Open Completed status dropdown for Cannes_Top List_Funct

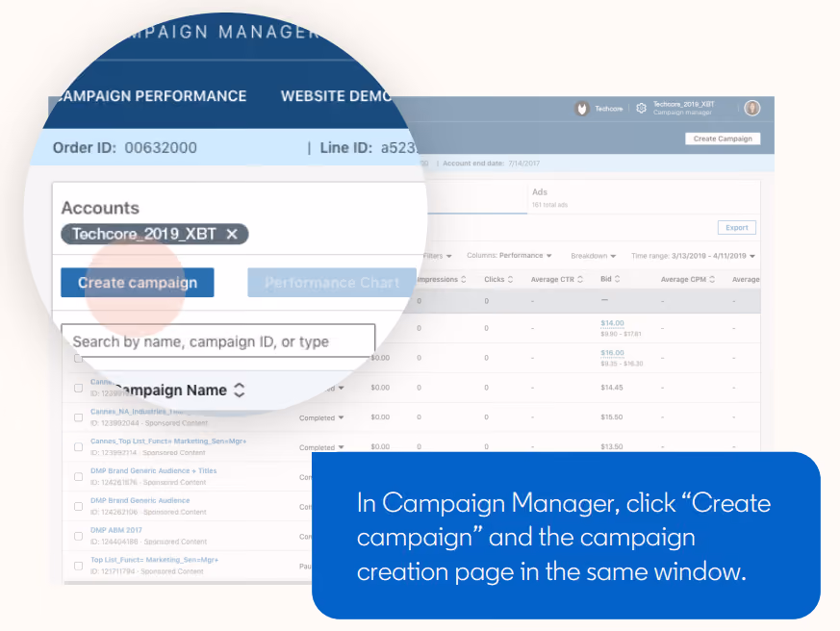click(x=321, y=447)
